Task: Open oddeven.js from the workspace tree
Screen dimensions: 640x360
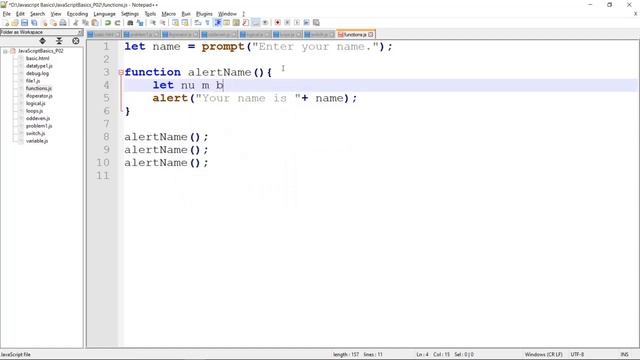Action: click(x=38, y=118)
